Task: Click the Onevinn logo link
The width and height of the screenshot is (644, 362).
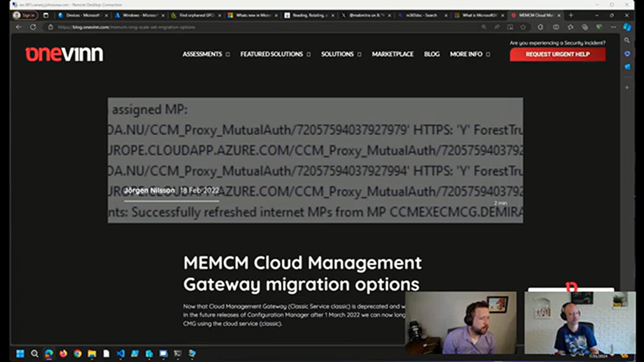Action: click(64, 54)
